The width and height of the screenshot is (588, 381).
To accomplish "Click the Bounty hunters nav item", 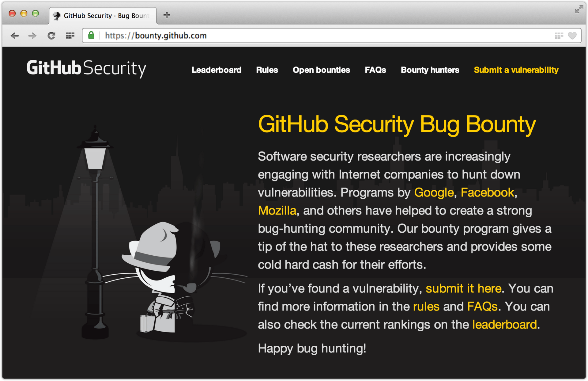I will click(x=430, y=70).
